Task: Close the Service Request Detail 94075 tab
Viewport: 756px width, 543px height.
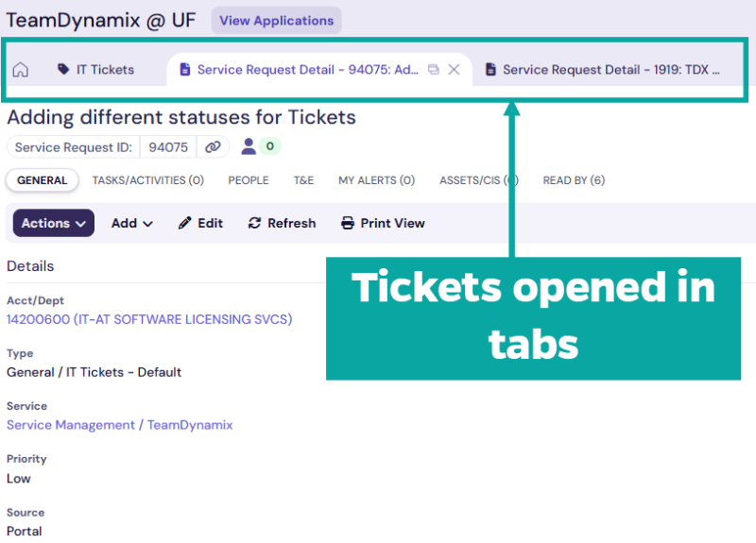Action: click(x=454, y=69)
